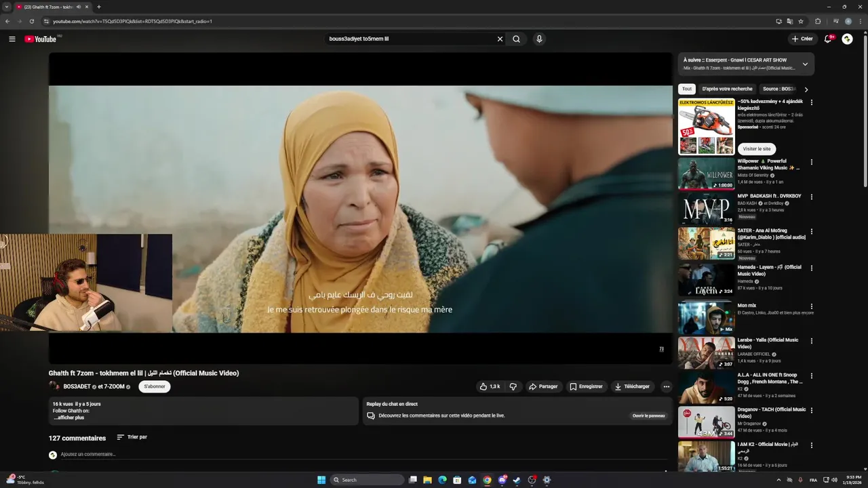Image resolution: width=868 pixels, height=488 pixels.
Task: Open Steam from the taskbar
Action: click(x=517, y=480)
